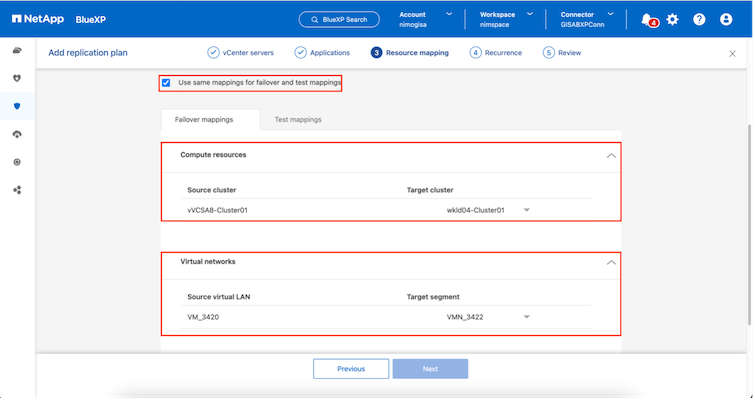The height and width of the screenshot is (400, 755).
Task: Open the notifications bell
Action: pyautogui.click(x=647, y=19)
